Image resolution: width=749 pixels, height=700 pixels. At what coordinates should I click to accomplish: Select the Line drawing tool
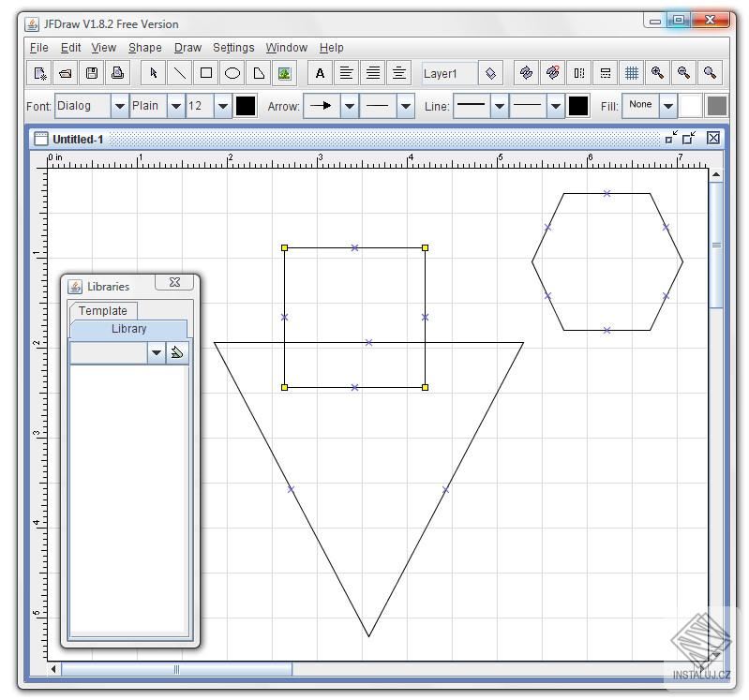click(180, 73)
